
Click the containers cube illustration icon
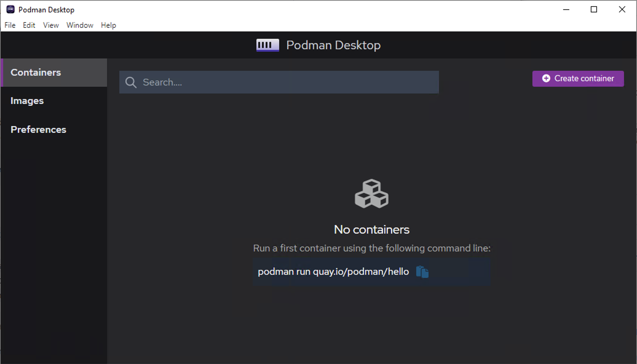point(371,194)
